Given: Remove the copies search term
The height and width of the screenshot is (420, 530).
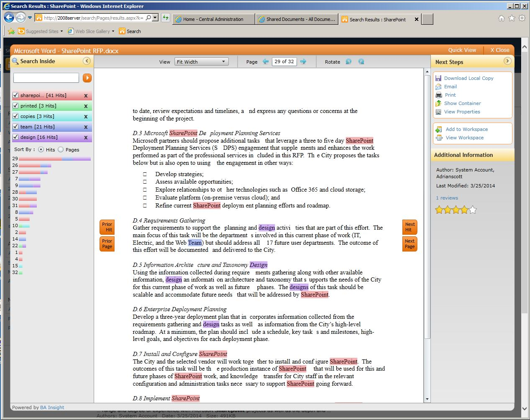Looking at the screenshot, I should [x=86, y=117].
